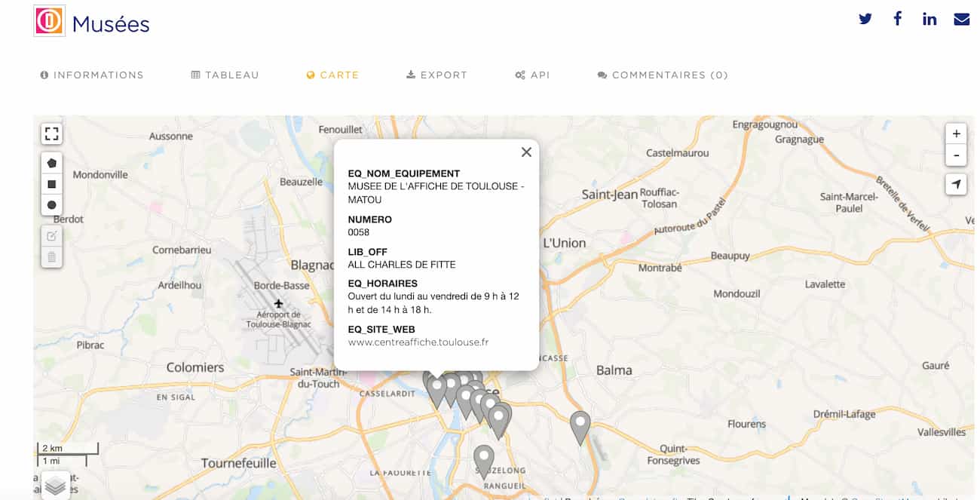980x500 pixels.
Task: Open the Commentaires (0) tab
Action: (663, 75)
